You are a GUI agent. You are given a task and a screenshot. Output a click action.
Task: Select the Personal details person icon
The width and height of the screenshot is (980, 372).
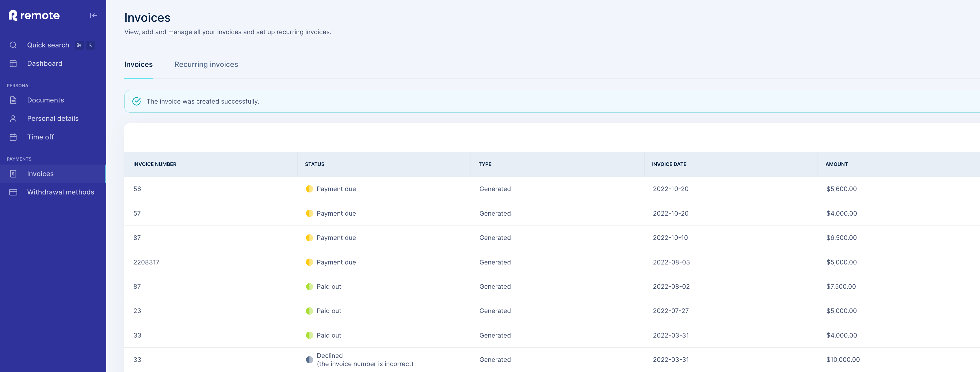(13, 118)
